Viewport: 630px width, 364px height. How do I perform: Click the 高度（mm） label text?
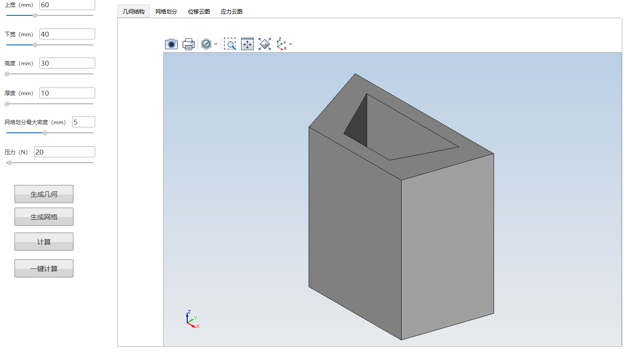[19, 63]
